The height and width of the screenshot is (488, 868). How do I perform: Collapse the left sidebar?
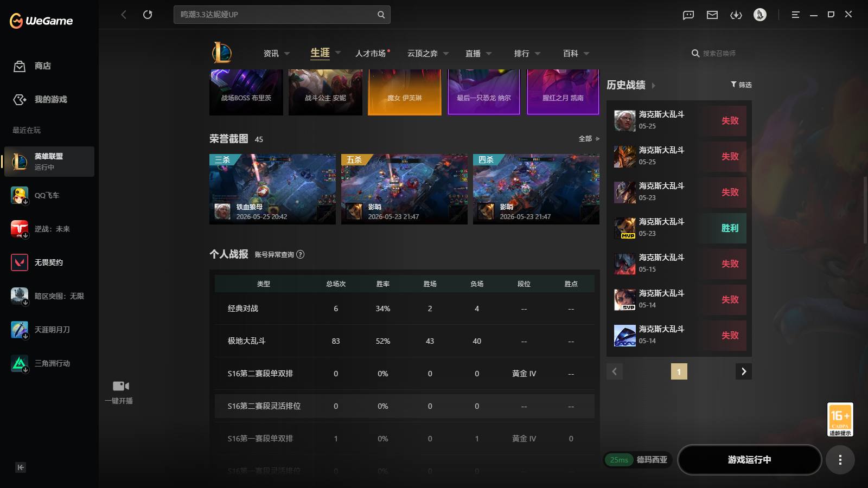21,467
